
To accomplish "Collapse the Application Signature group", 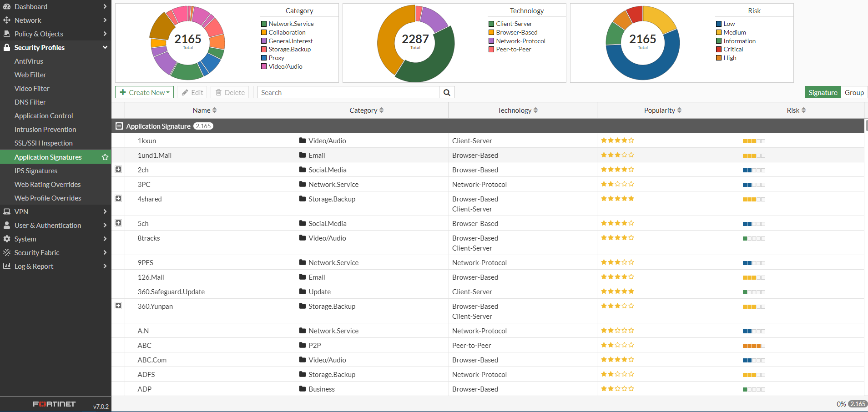I will (119, 126).
